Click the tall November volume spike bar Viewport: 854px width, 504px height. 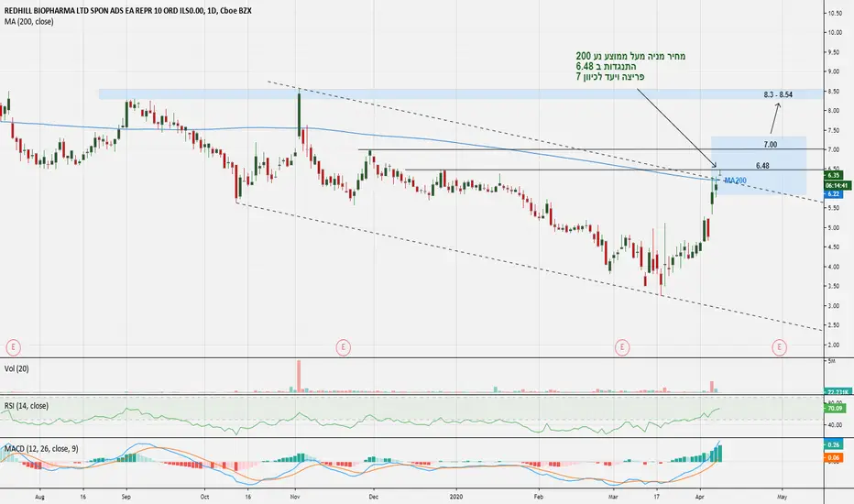[x=299, y=376]
